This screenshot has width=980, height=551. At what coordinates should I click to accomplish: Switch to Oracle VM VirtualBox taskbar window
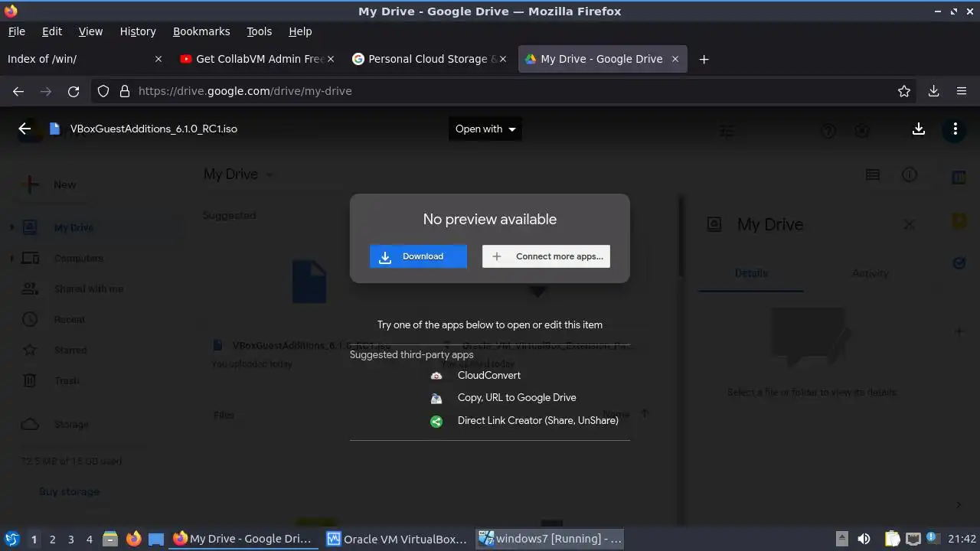pos(397,539)
